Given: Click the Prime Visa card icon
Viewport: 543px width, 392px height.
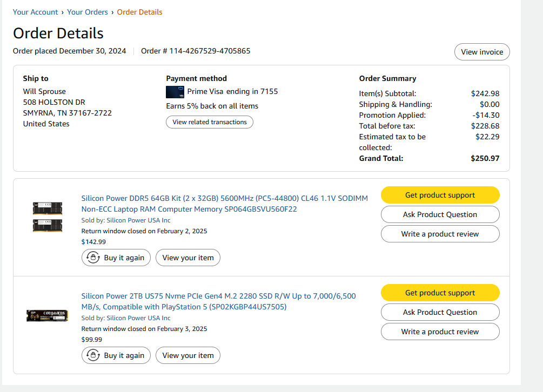Looking at the screenshot, I should [x=175, y=92].
